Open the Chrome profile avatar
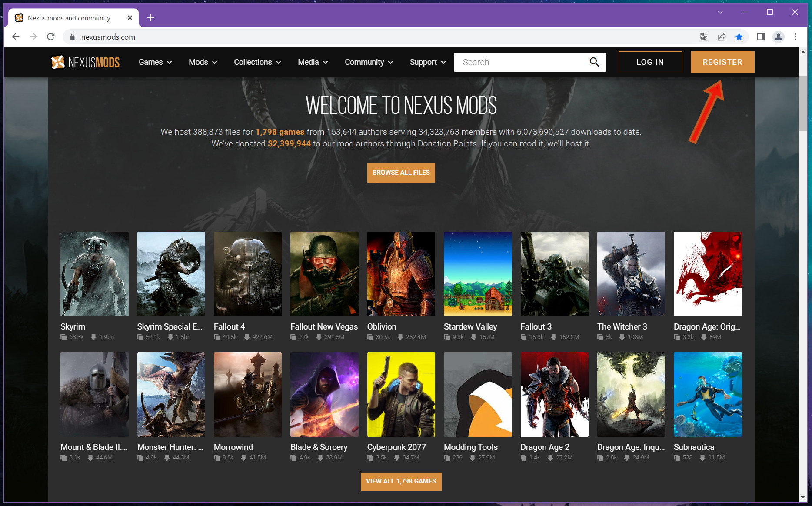812x506 pixels. coord(779,37)
